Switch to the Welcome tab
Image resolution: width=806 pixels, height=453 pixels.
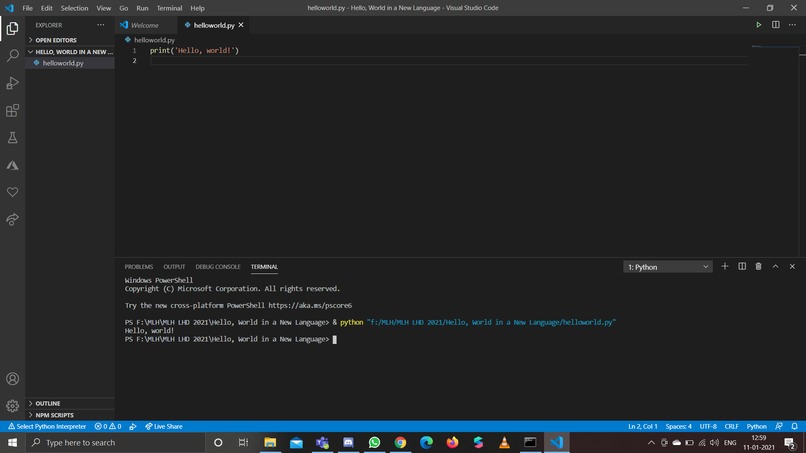tap(145, 25)
